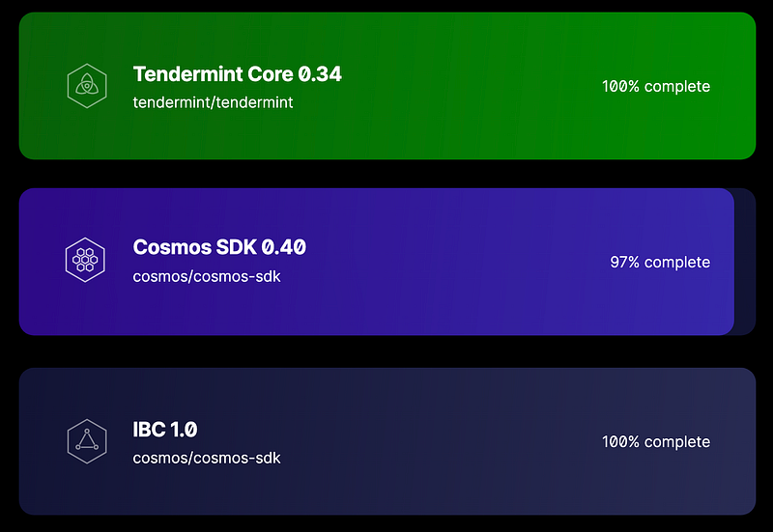773x532 pixels.
Task: Click the dark navy IBC progress card
Action: [387, 441]
